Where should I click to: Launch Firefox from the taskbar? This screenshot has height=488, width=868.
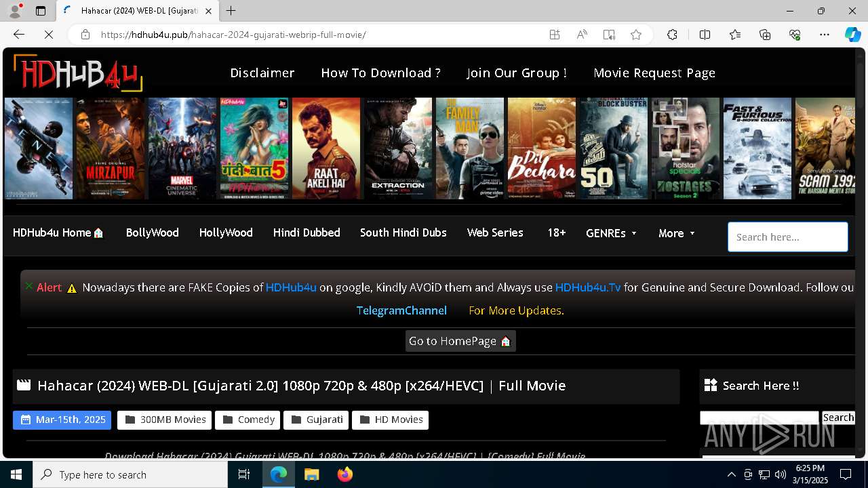[345, 474]
